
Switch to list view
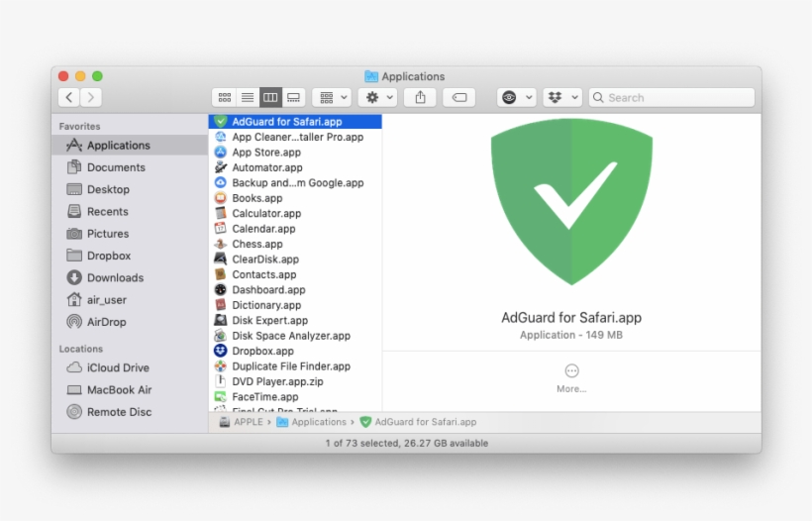(x=248, y=97)
